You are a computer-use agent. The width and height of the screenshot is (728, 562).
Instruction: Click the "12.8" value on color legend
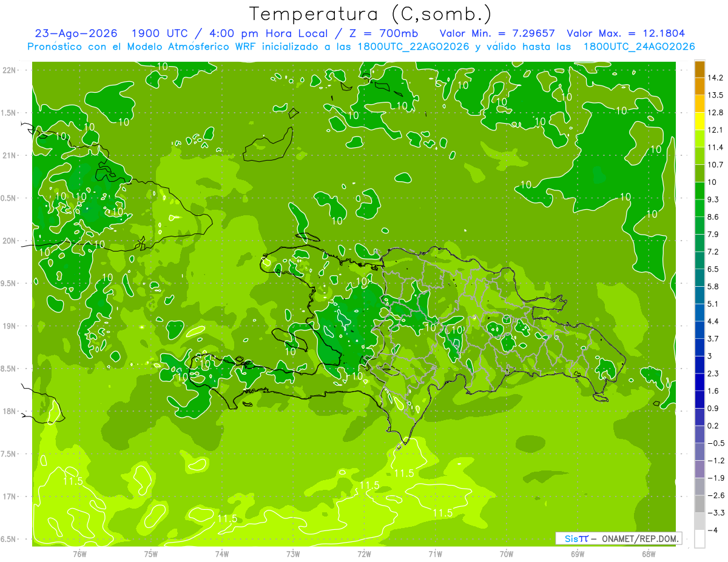pyautogui.click(x=715, y=113)
